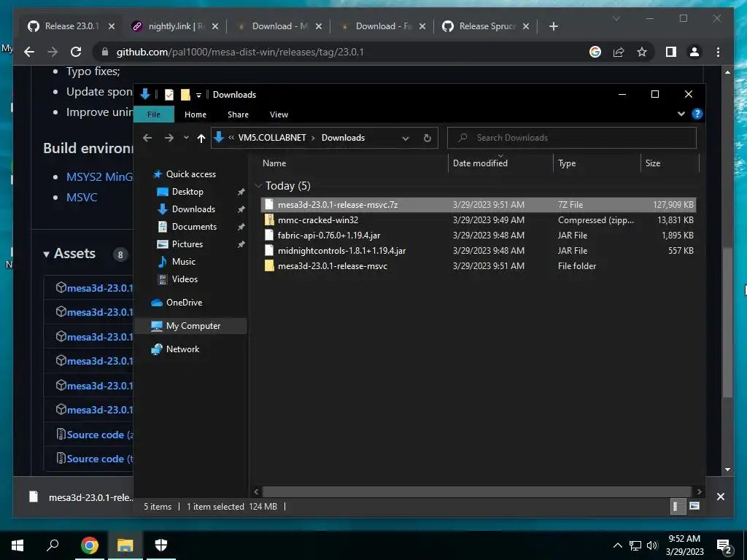Open recent locations dropdown arrow
Screen dimensions: 747x560
pos(186,138)
